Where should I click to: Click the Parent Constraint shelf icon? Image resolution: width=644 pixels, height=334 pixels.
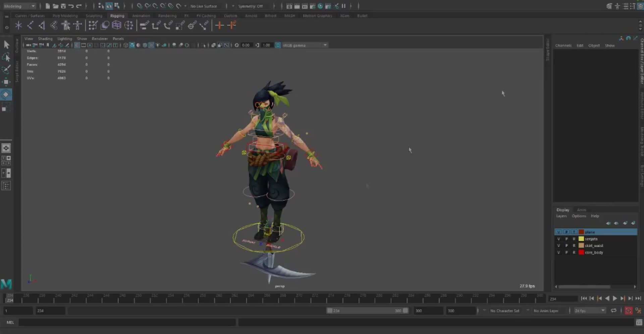(x=144, y=25)
